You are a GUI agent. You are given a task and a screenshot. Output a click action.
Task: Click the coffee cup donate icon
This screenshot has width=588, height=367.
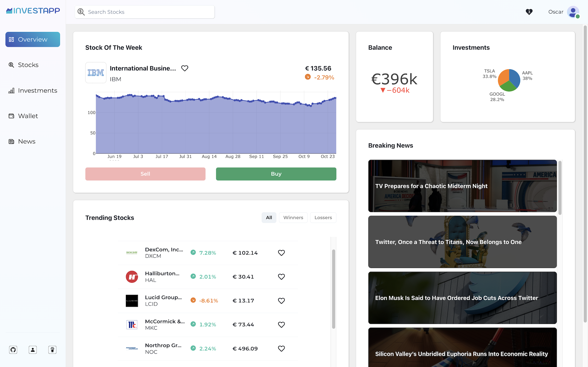pos(52,350)
